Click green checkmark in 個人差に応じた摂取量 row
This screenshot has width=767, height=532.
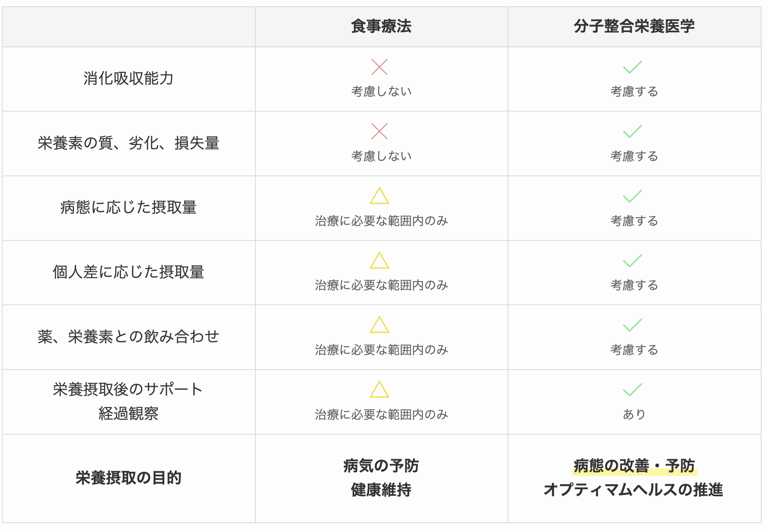click(x=632, y=261)
